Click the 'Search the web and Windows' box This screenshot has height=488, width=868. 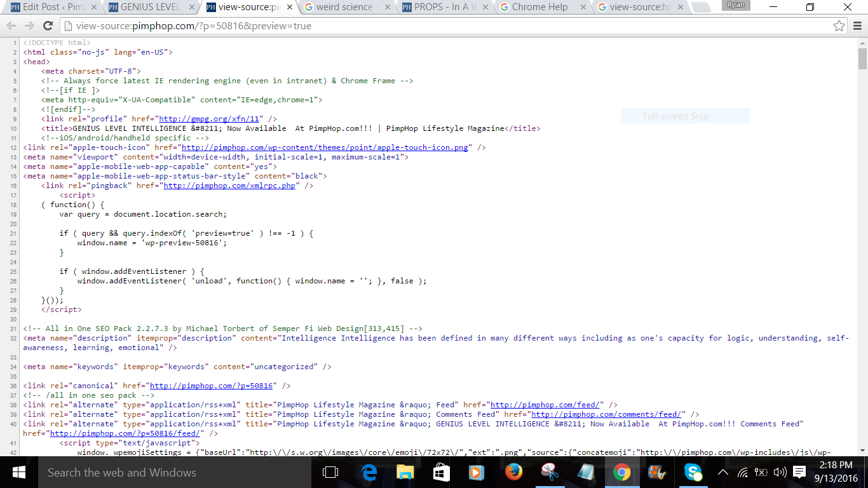(x=175, y=472)
